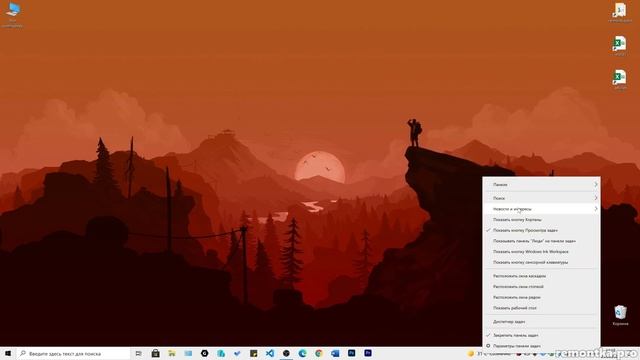Open Adobe Premiere Pro from taskbar
640x360 pixels.
(368, 353)
